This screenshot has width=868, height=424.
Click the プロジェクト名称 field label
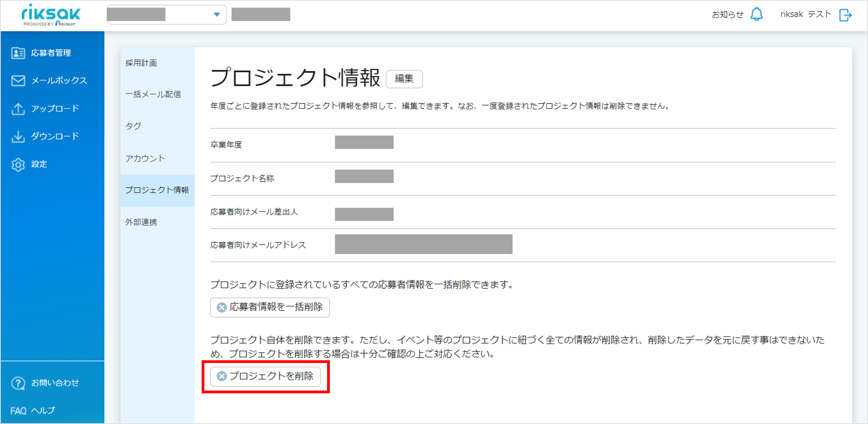[242, 178]
